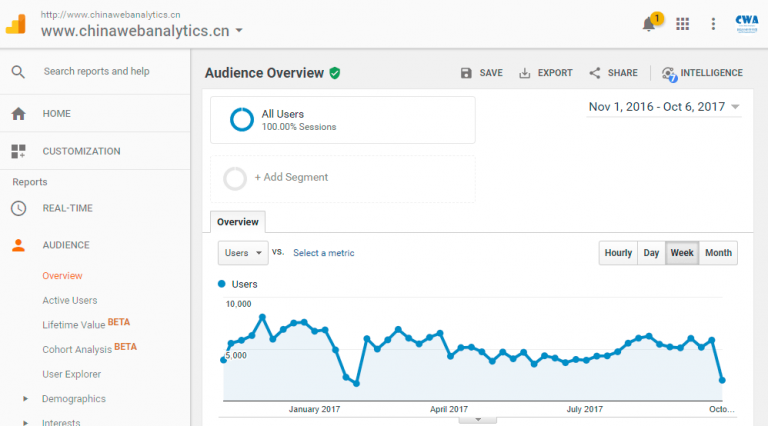This screenshot has width=768, height=426.
Task: Click Select a metric link
Action: 323,253
